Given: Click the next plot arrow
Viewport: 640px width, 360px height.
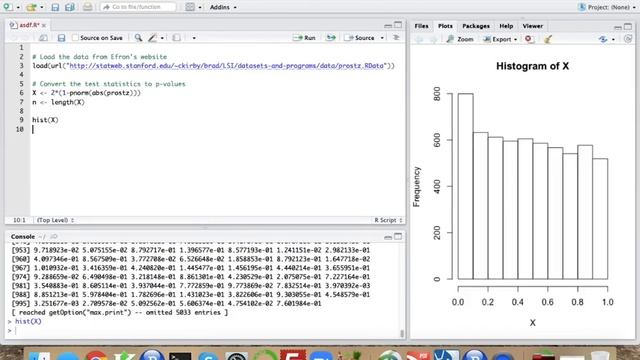Looking at the screenshot, I should (x=433, y=39).
